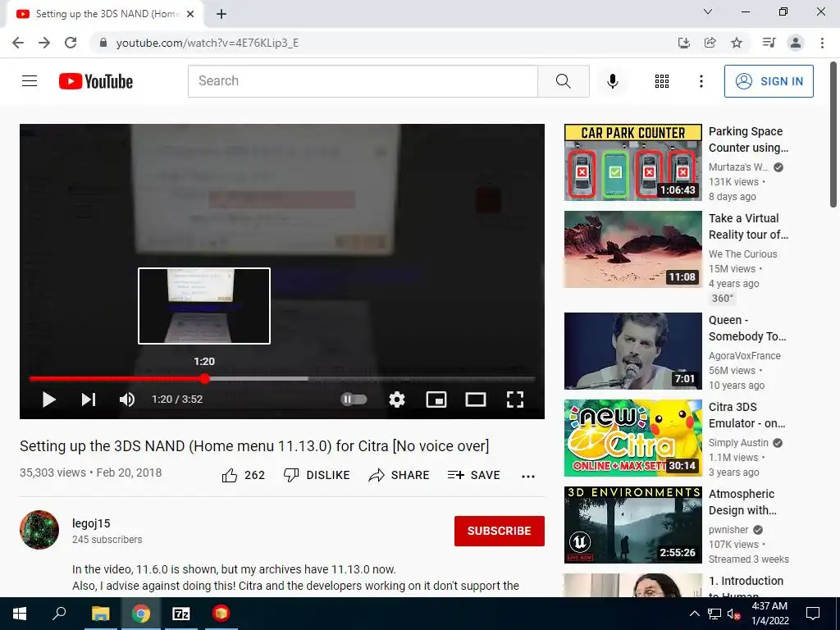Viewport: 840px width, 630px height.
Task: Click the video title text
Action: click(x=254, y=445)
